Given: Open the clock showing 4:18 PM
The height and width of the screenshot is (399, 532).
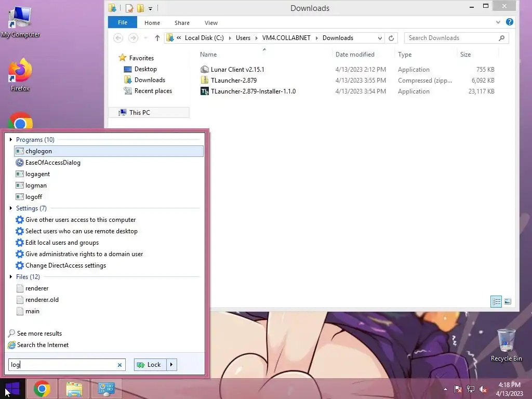Looking at the screenshot, I should [x=509, y=389].
